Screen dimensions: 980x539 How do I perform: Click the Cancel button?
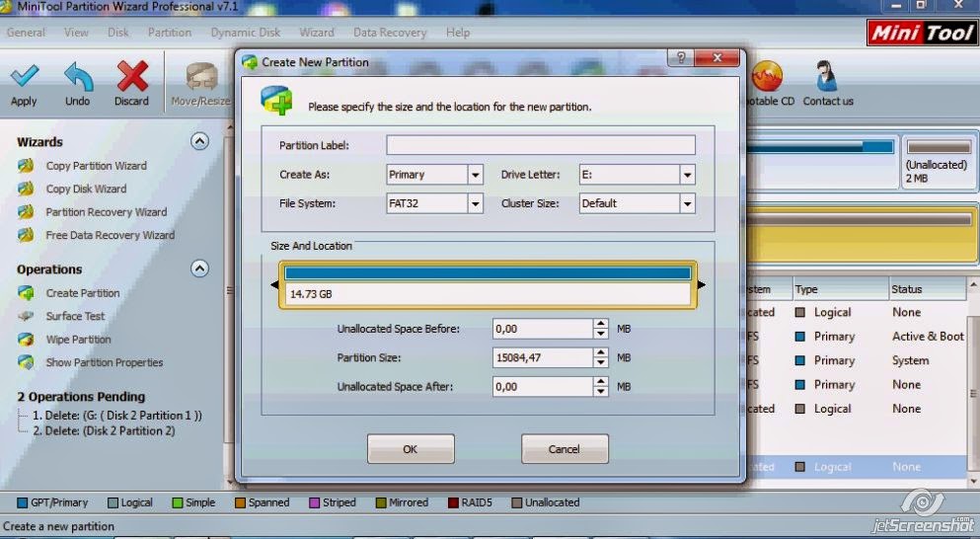coord(565,449)
